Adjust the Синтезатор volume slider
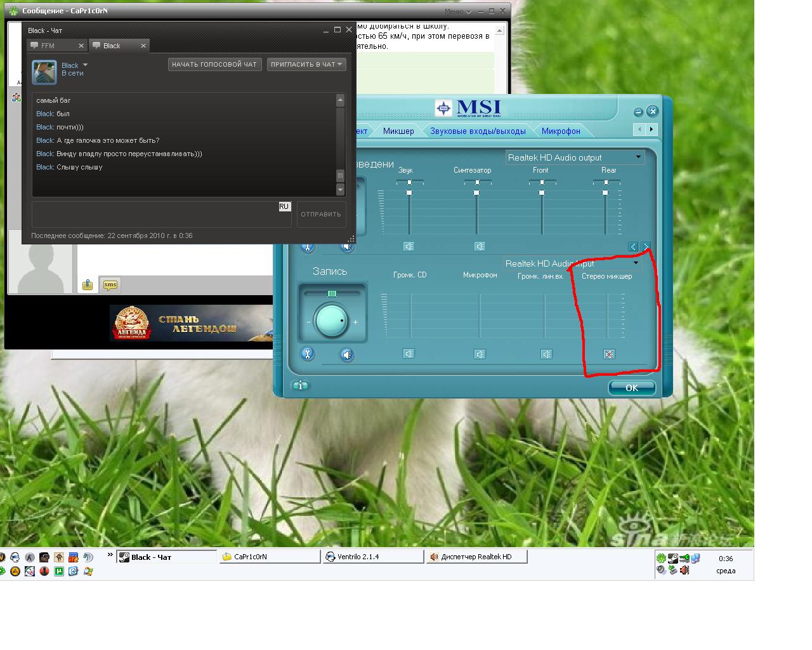 click(x=476, y=193)
